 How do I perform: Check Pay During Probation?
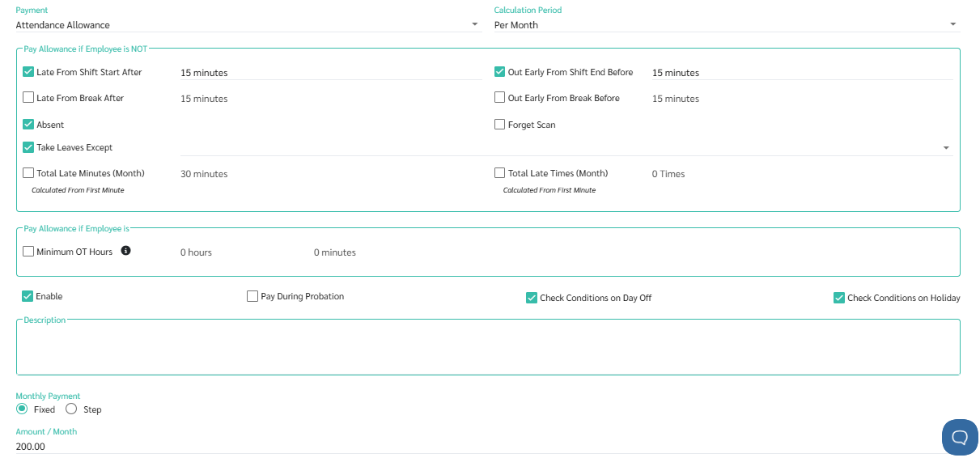252,296
